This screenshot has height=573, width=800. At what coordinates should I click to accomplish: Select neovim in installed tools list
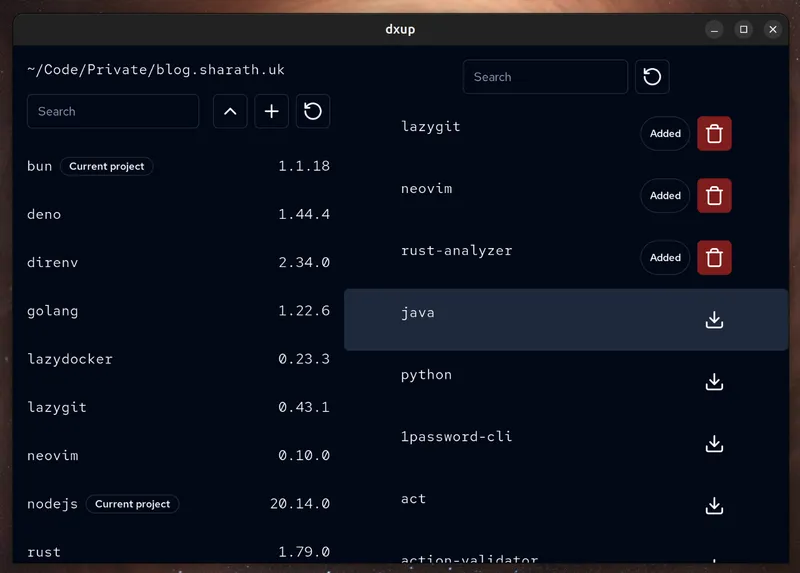coord(53,456)
